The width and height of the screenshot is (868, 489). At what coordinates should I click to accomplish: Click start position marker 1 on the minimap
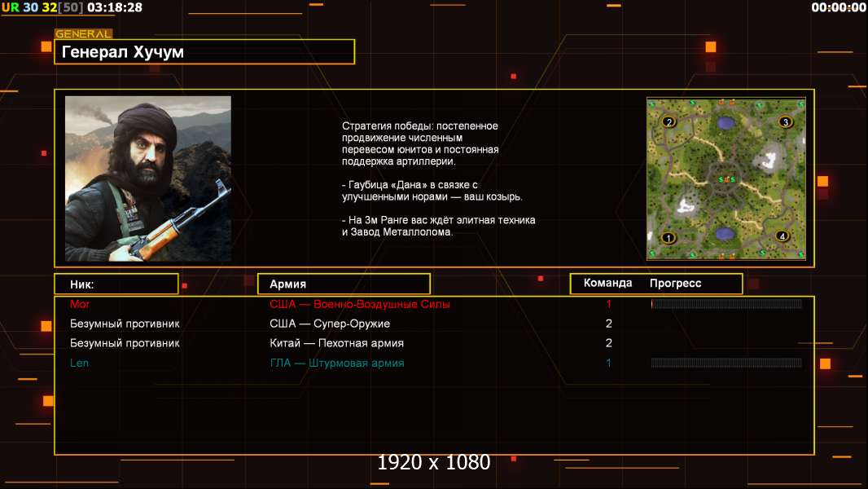669,238
